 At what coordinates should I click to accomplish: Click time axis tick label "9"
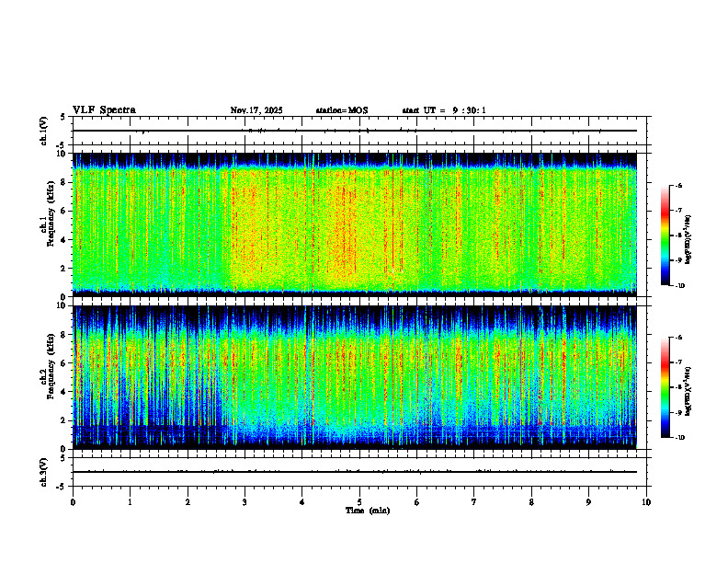[x=588, y=502]
